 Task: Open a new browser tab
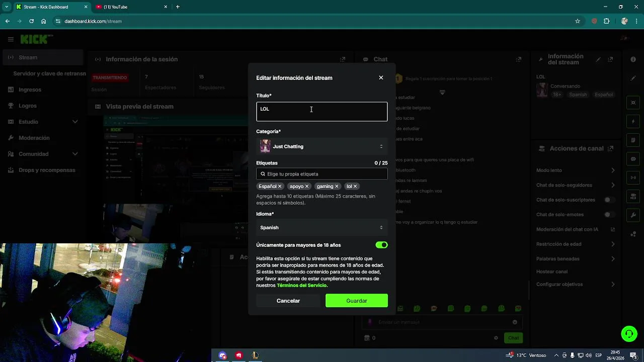pos(178,7)
